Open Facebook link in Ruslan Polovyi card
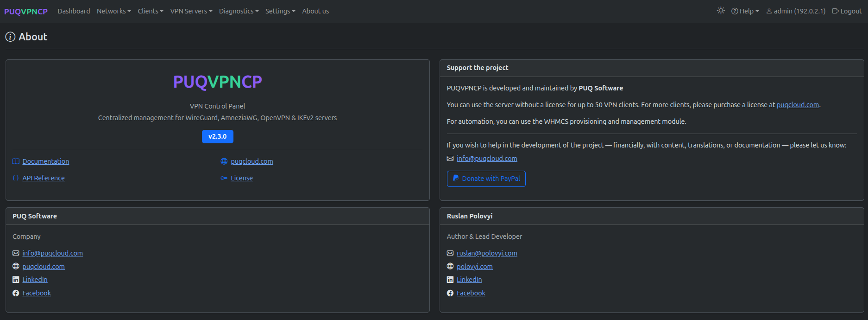The height and width of the screenshot is (320, 868). [471, 293]
